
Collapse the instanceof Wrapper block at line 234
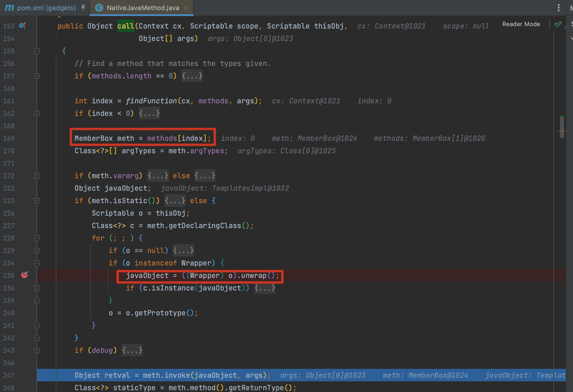(x=37, y=263)
